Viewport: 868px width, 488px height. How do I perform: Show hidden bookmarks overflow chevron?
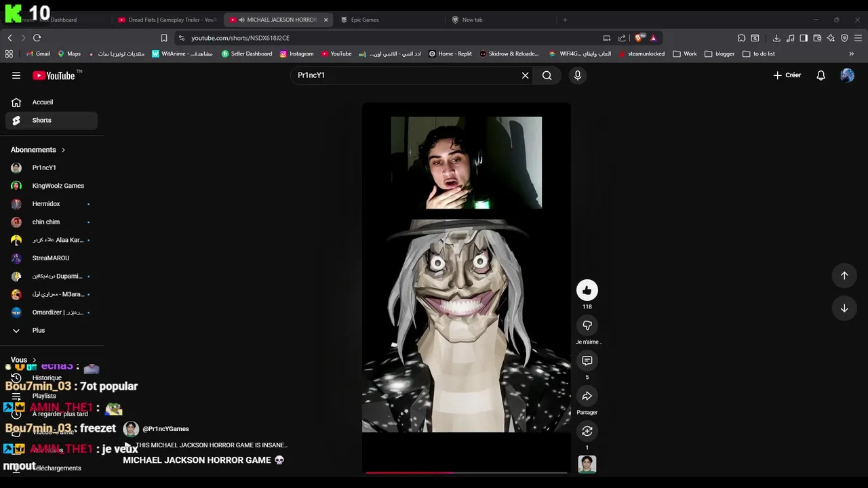coord(851,54)
